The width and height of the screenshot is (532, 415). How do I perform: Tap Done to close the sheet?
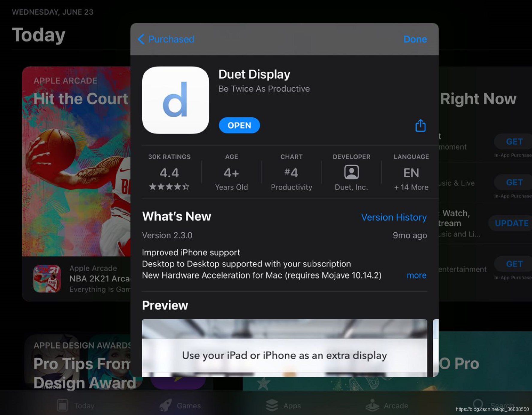(415, 39)
